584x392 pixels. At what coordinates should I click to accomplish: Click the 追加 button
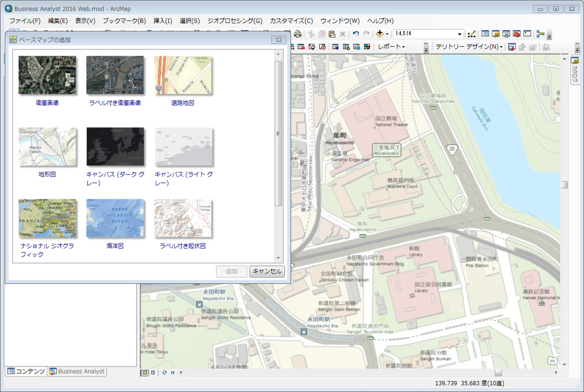[x=232, y=271]
